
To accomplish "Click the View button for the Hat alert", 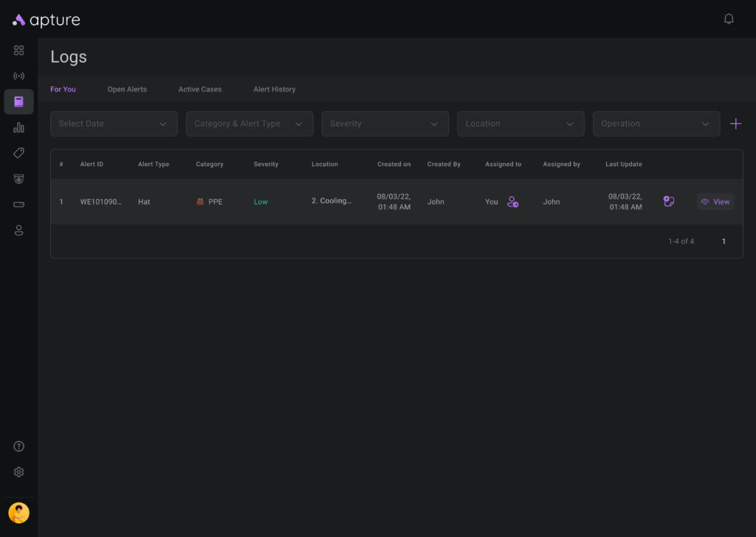I will pyautogui.click(x=715, y=201).
